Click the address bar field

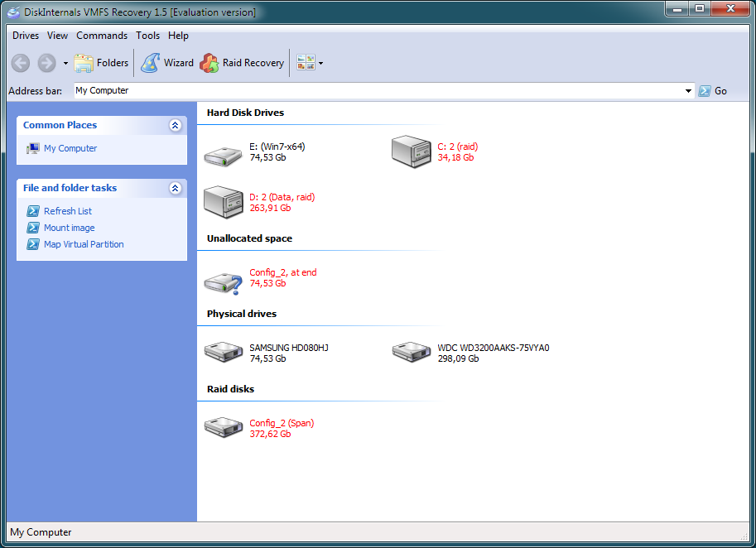[378, 90]
